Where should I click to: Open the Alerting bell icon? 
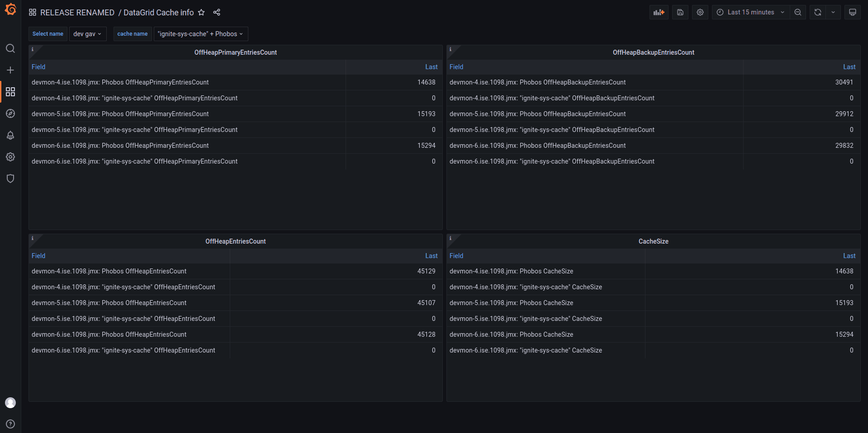[x=10, y=135]
